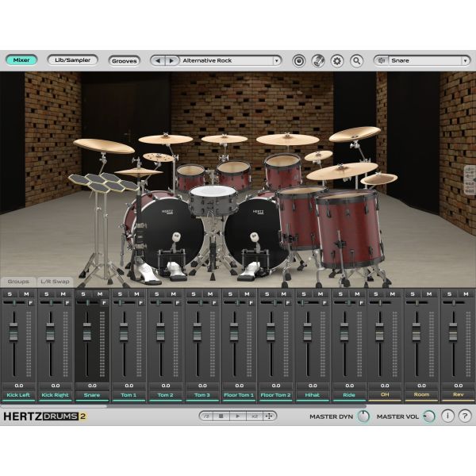Select the Tom 3 channel label

pyautogui.click(x=202, y=395)
